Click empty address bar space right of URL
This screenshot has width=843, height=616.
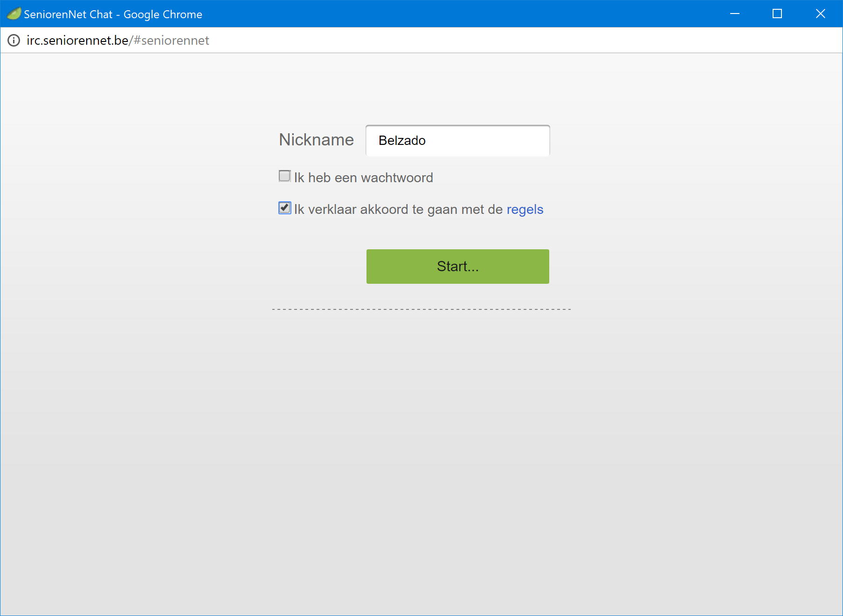tap(513, 41)
